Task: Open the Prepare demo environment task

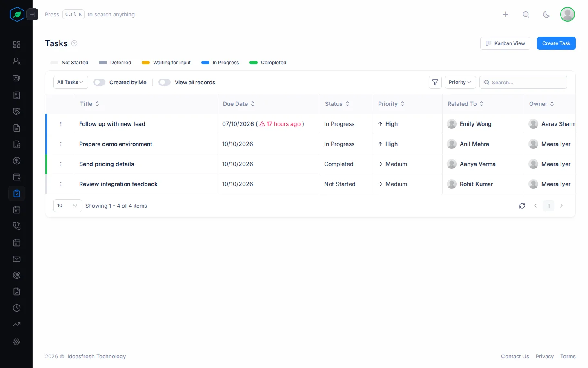Action: pyautogui.click(x=116, y=144)
